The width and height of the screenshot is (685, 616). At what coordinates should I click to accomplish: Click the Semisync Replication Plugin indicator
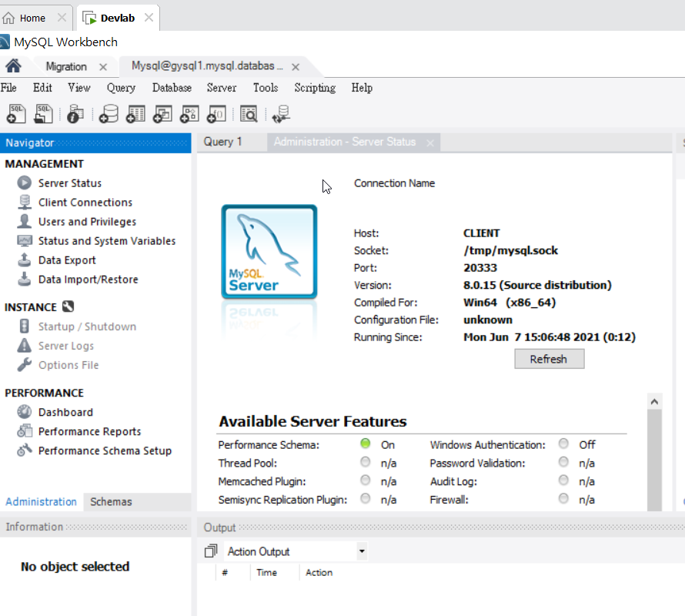(366, 499)
